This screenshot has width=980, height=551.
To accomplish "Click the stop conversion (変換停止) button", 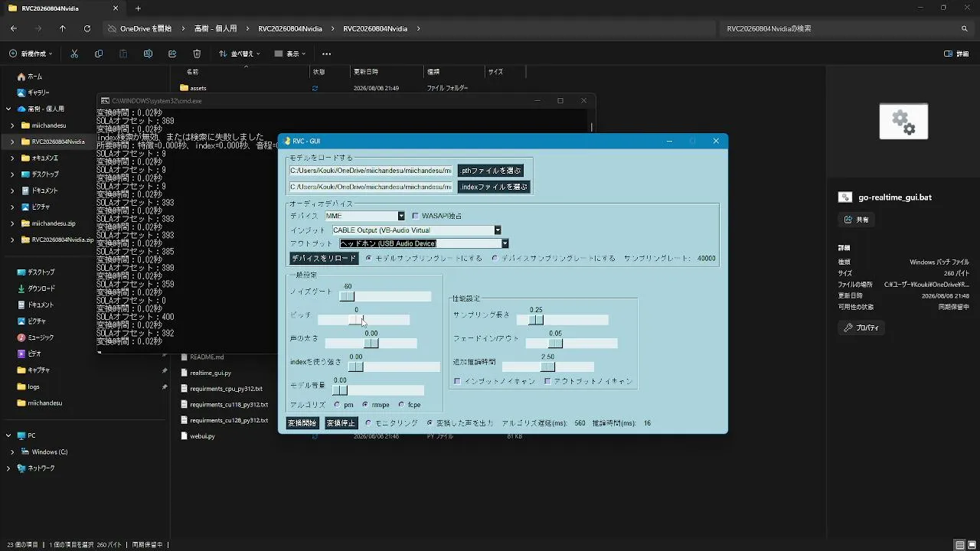I will (x=341, y=422).
